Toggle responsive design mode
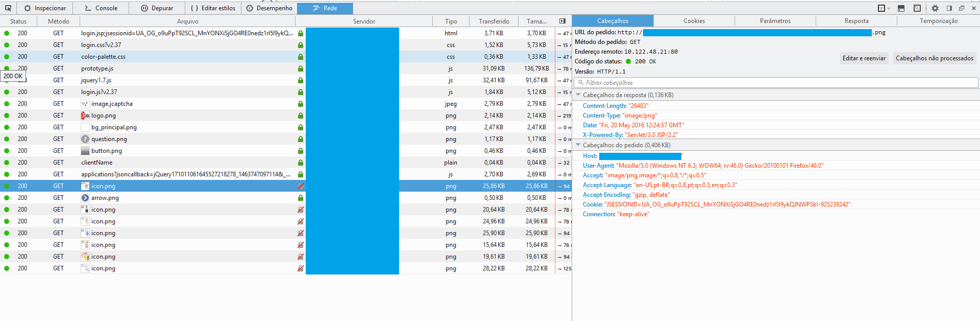Screen dimensions: 980x321 click(x=917, y=8)
